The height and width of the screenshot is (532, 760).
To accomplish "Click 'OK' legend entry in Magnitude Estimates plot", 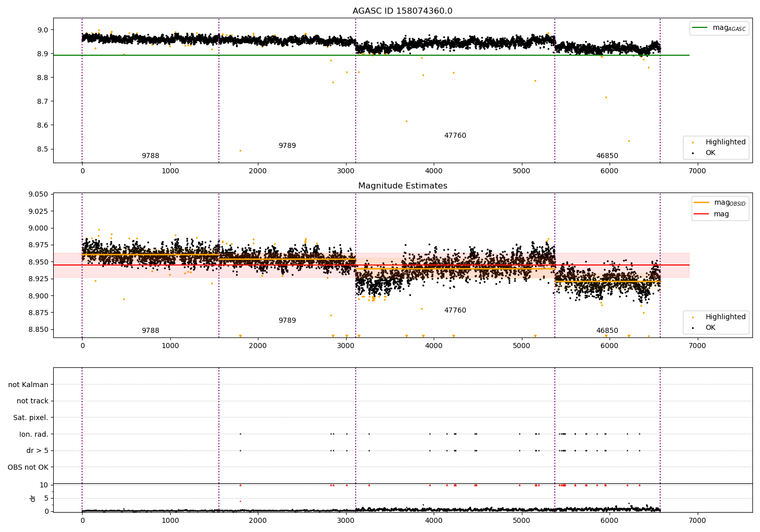I will [704, 328].
